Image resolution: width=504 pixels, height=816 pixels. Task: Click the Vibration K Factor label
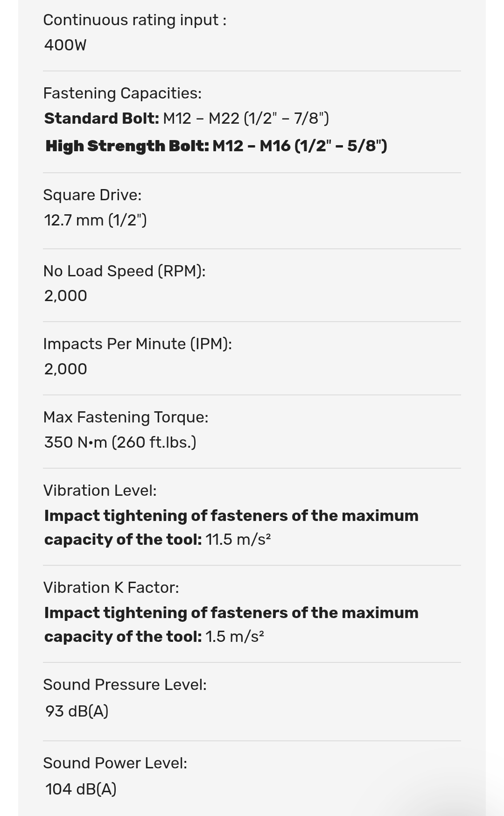point(111,588)
